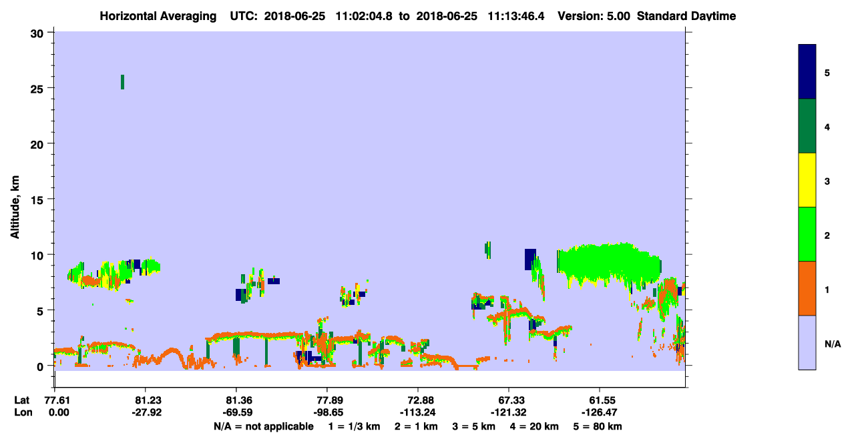Click the altitude tick label 30
The height and width of the screenshot is (445, 868).
(38, 33)
